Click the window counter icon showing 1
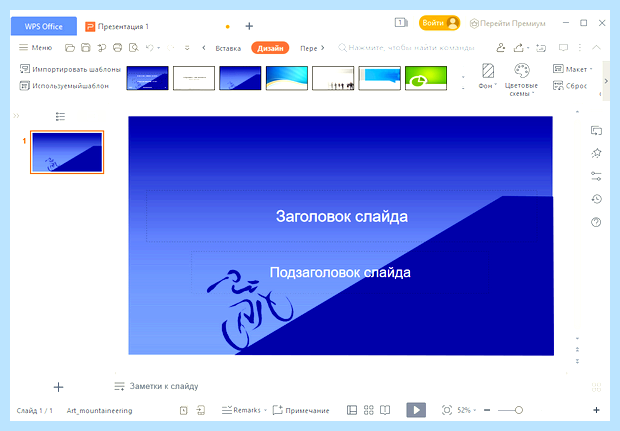This screenshot has height=431, width=620. click(x=401, y=23)
